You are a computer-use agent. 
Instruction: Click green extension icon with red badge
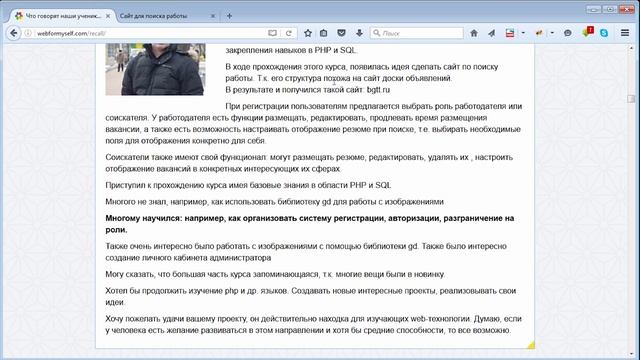(588, 32)
